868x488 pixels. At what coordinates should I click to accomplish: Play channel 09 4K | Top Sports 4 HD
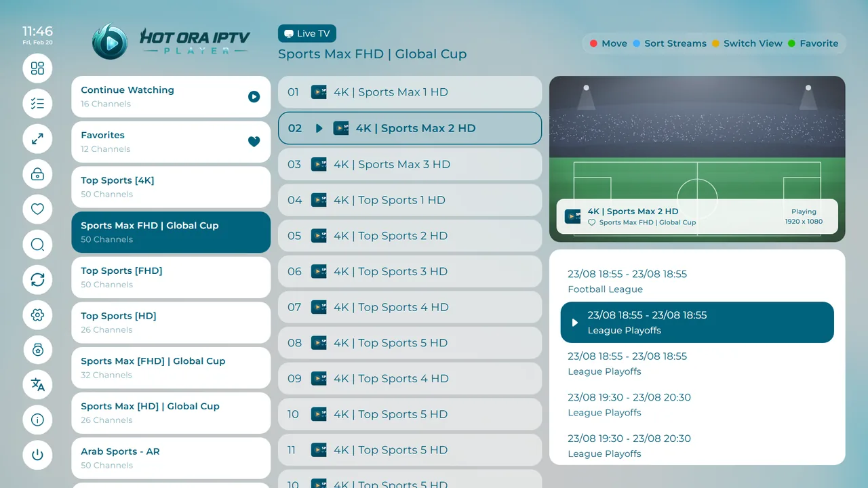click(x=410, y=379)
